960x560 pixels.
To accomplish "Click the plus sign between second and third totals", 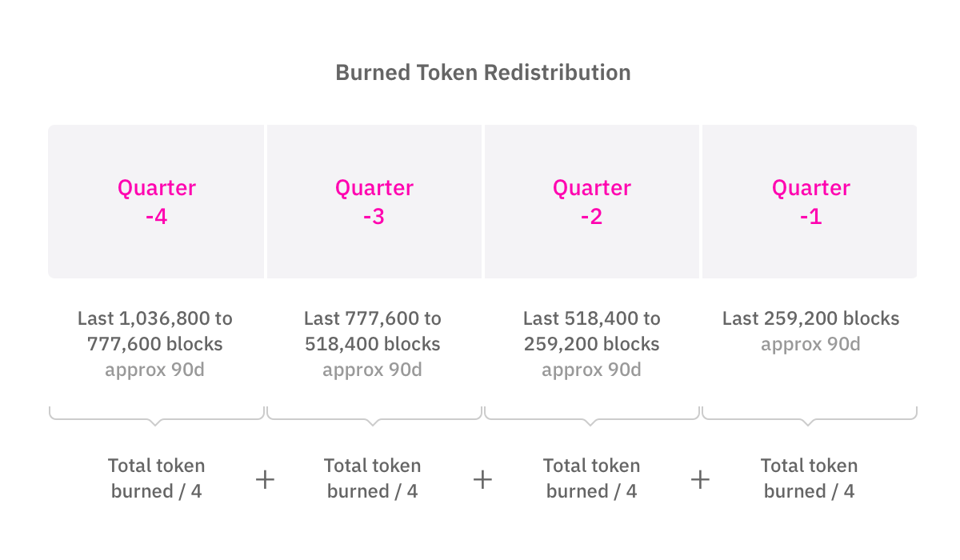I will pos(482,479).
